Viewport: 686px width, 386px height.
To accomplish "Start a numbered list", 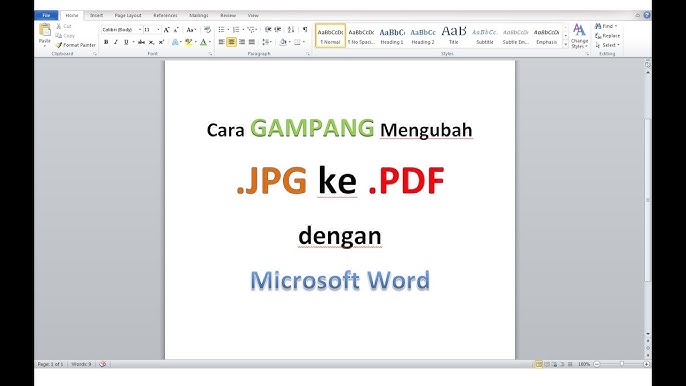I will 236,30.
